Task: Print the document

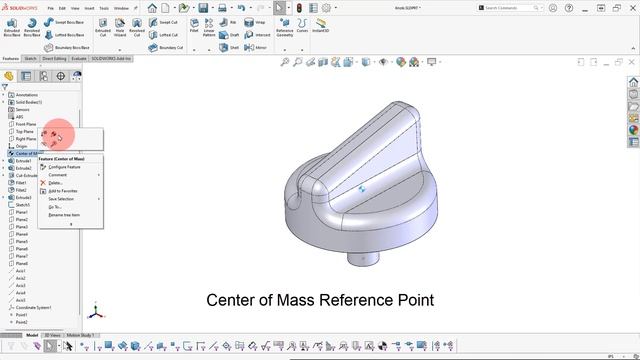Action: [x=222, y=8]
